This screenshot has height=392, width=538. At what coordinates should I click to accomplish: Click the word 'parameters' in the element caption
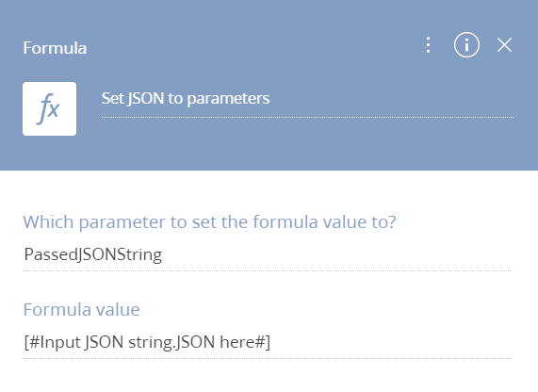pyautogui.click(x=228, y=99)
